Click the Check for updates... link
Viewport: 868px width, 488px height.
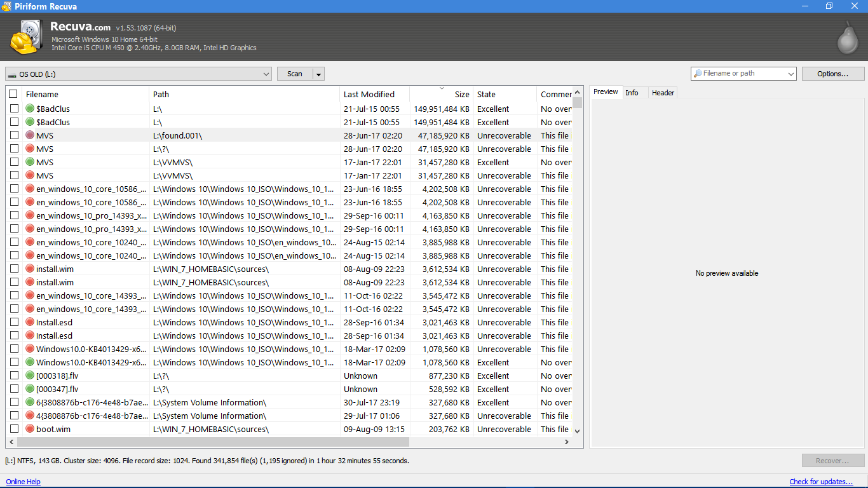pyautogui.click(x=821, y=482)
